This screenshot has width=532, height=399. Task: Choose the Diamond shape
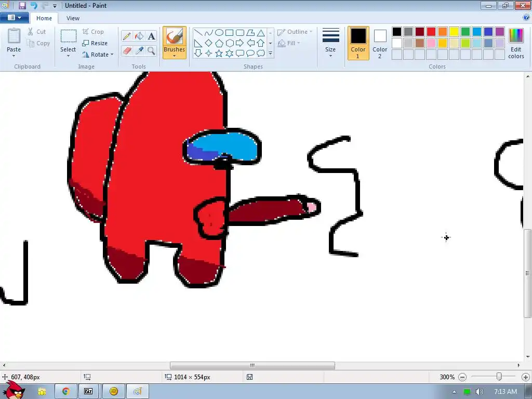pyautogui.click(x=209, y=43)
